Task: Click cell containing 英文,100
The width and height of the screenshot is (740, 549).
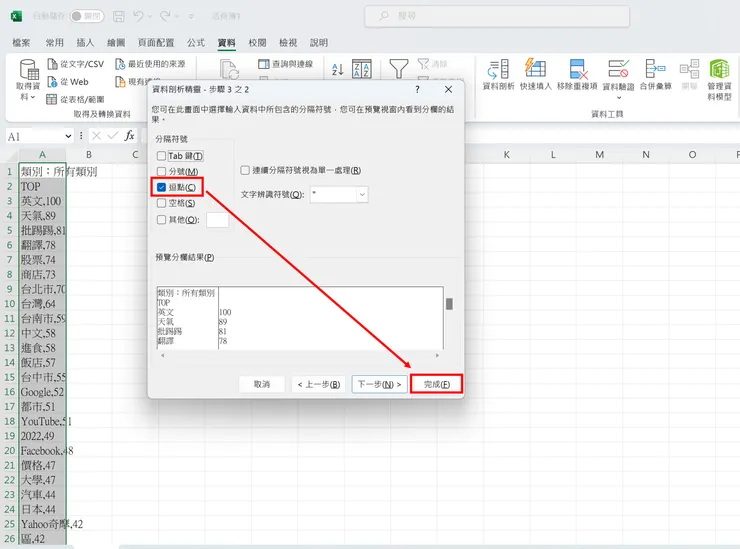Action: (42, 201)
